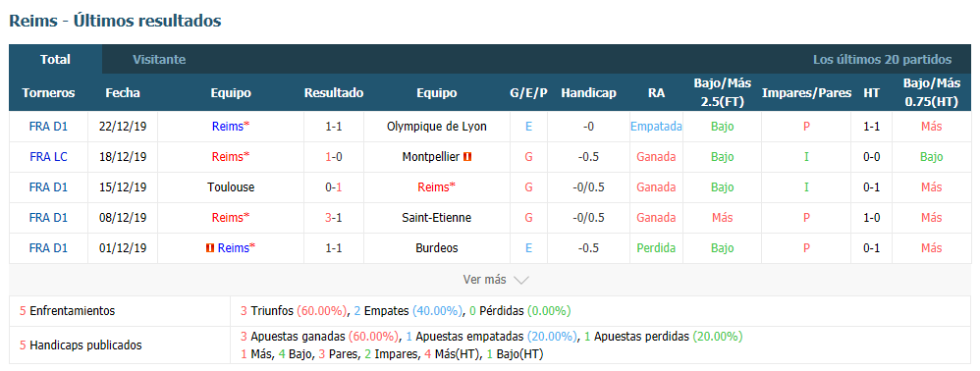Select the Handicap column header
The height and width of the screenshot is (371, 980).
coord(588,93)
